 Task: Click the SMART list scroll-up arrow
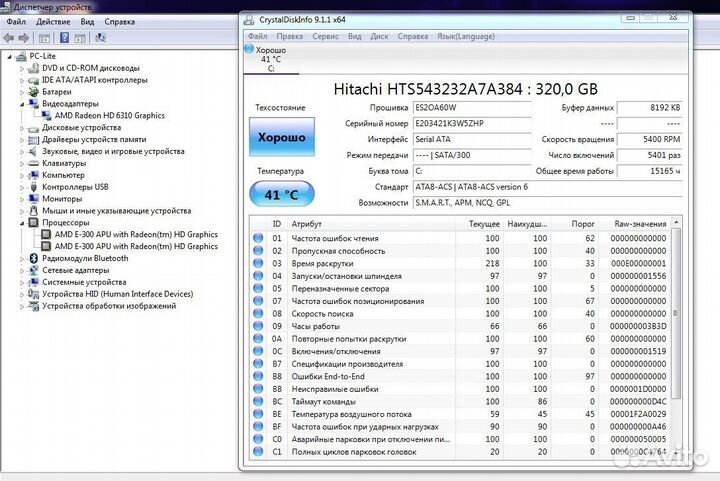tap(676, 223)
